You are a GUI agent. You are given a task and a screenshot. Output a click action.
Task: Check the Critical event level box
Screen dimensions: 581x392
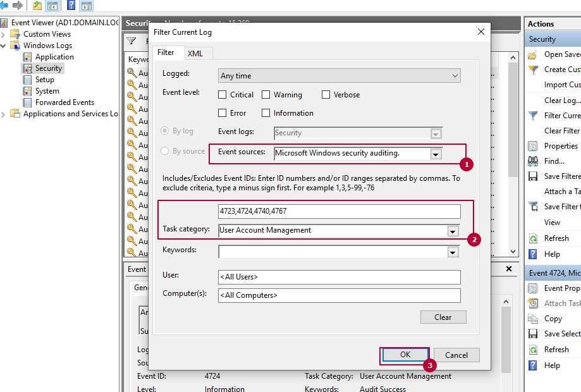pos(223,95)
